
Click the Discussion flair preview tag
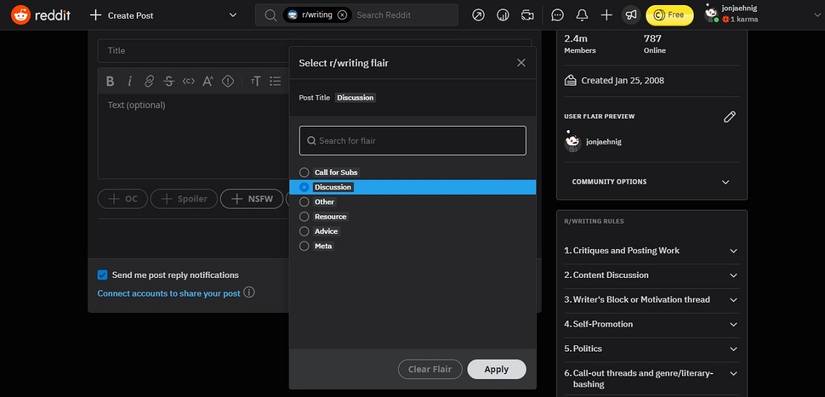click(x=355, y=98)
